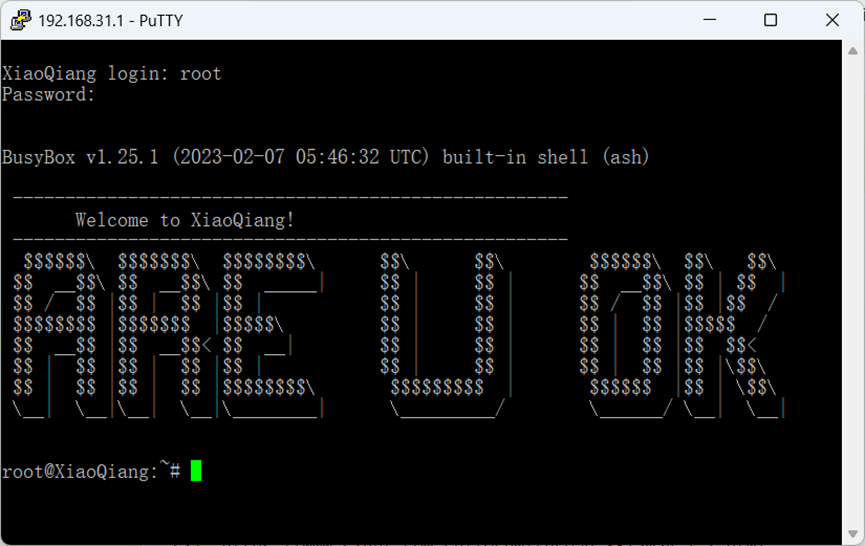The image size is (865, 546).
Task: Click the ASCII art letter K
Action: click(x=734, y=335)
